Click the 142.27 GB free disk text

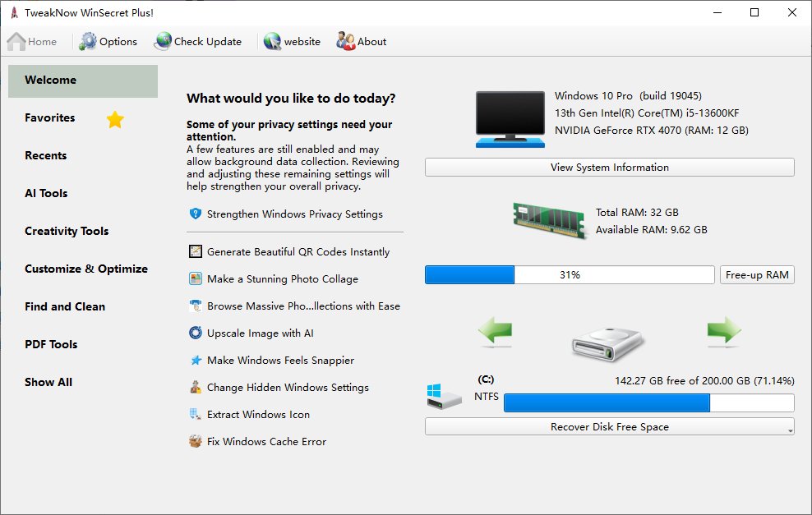(704, 381)
